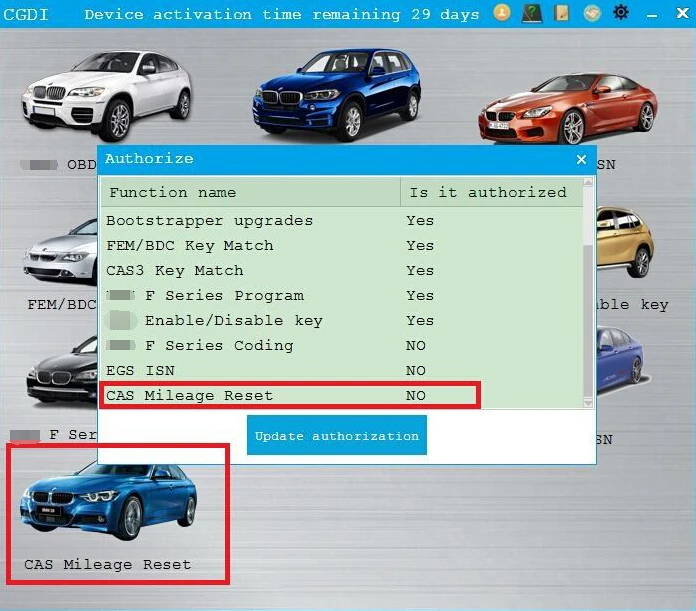Image resolution: width=696 pixels, height=611 pixels.
Task: Click the CGDI title text
Action: click(26, 15)
